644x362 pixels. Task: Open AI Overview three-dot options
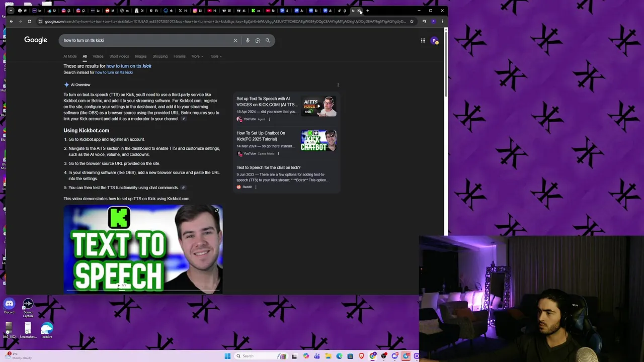338,85
